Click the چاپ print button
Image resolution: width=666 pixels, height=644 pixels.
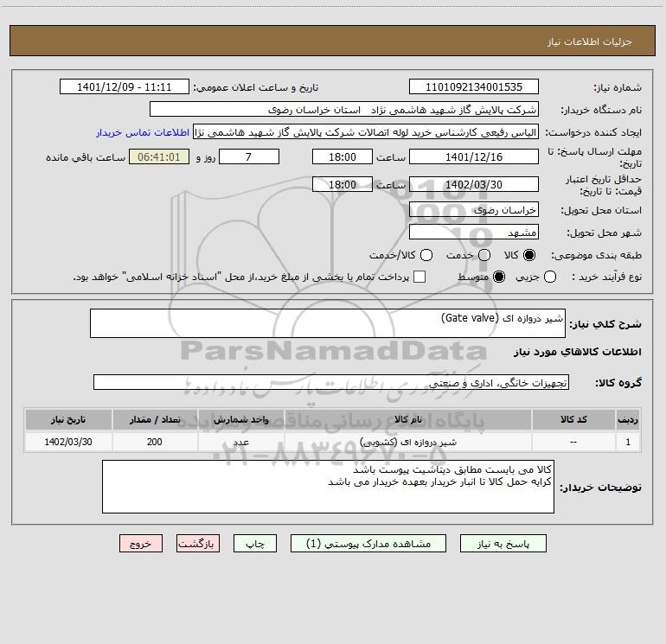pos(255,544)
